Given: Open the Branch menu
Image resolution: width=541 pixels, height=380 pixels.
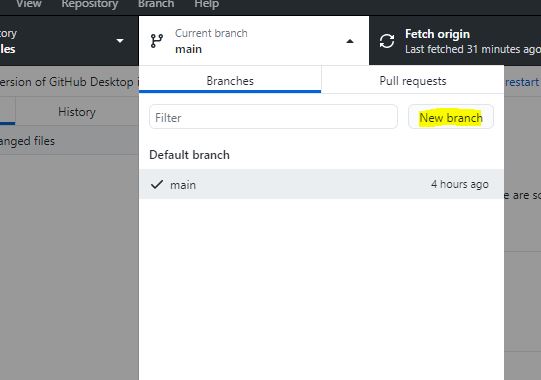Looking at the screenshot, I should (156, 4).
